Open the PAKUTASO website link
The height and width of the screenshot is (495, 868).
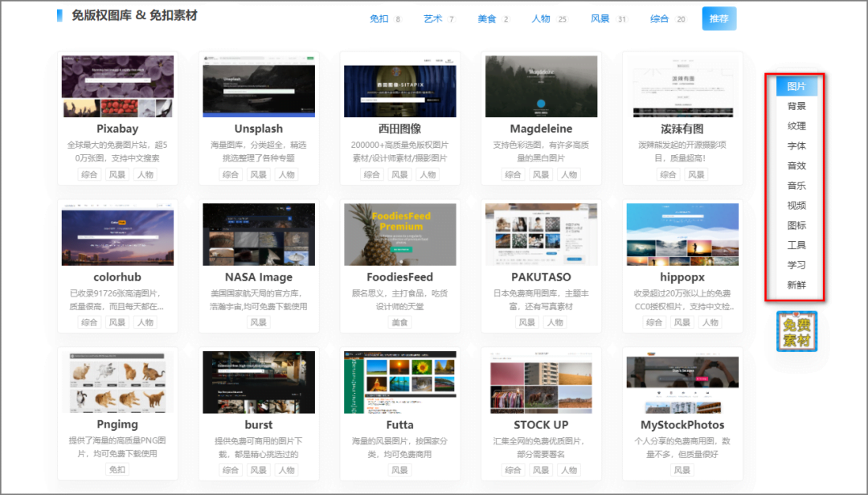click(x=541, y=276)
